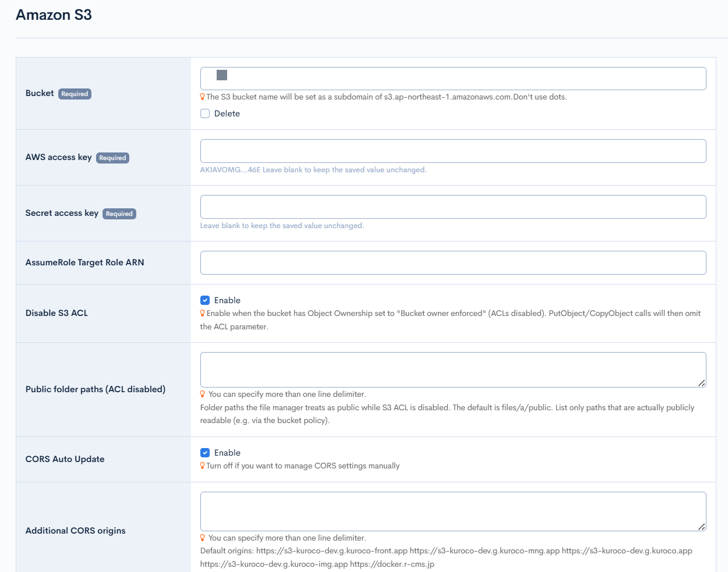Image resolution: width=728 pixels, height=572 pixels.
Task: Click the lightbulb icon under CORS Auto Update
Action: pos(203,466)
